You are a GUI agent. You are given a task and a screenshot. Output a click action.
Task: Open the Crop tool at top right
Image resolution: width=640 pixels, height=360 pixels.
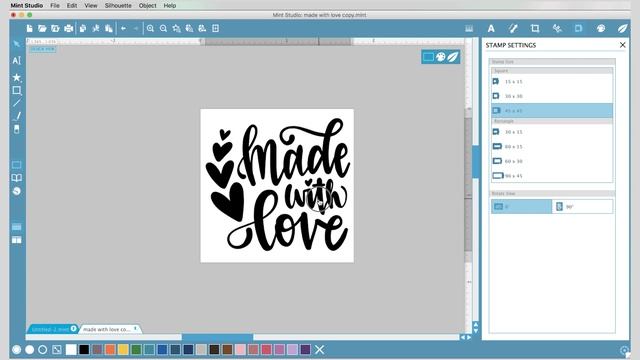[x=535, y=29]
